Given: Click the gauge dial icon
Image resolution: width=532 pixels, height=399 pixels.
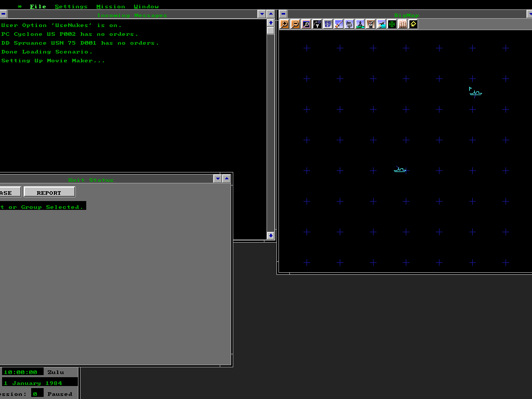Looking at the screenshot, I should 370,24.
